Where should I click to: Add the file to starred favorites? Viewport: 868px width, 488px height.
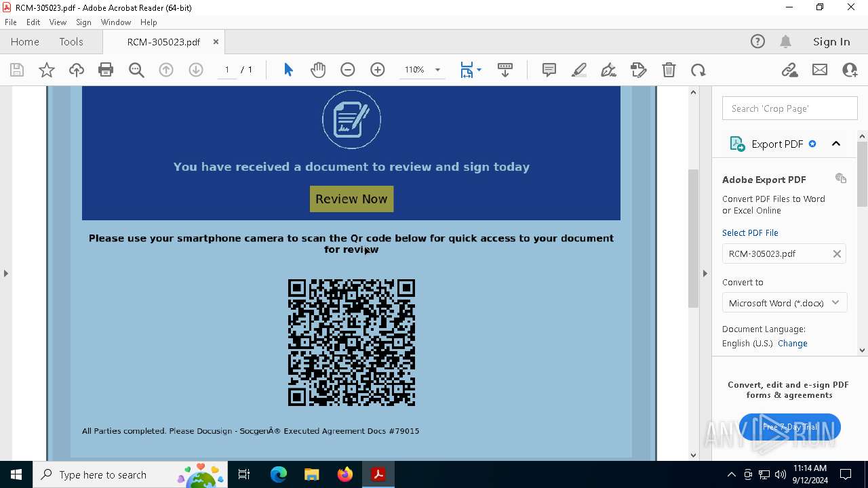47,70
